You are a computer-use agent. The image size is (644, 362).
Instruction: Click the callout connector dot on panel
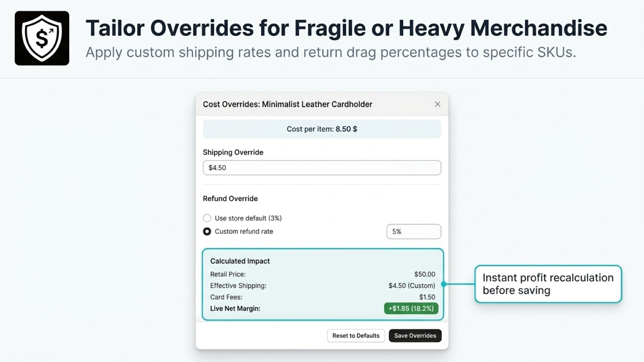[444, 284]
